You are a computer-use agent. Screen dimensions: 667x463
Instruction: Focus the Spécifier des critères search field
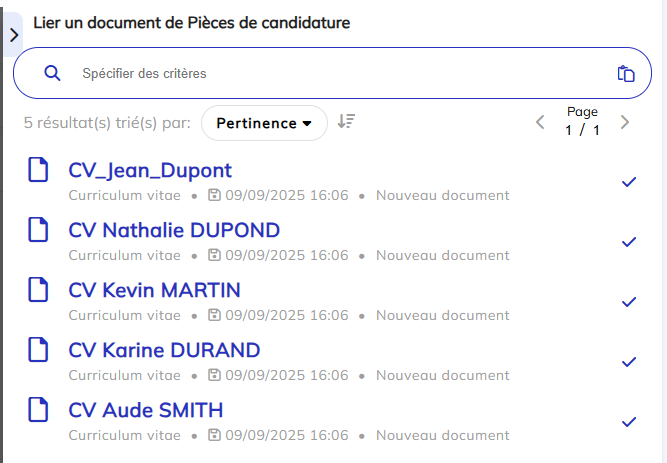[332, 73]
